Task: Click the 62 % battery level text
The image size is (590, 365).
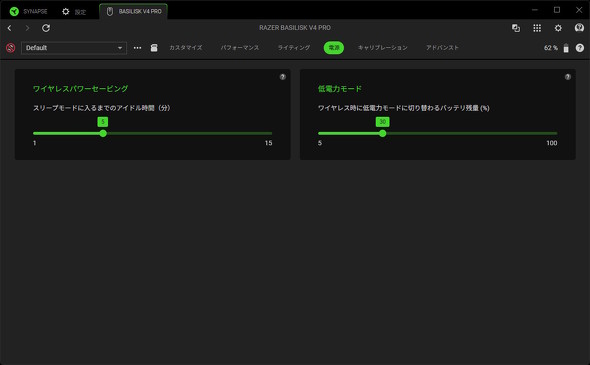Action: (551, 48)
